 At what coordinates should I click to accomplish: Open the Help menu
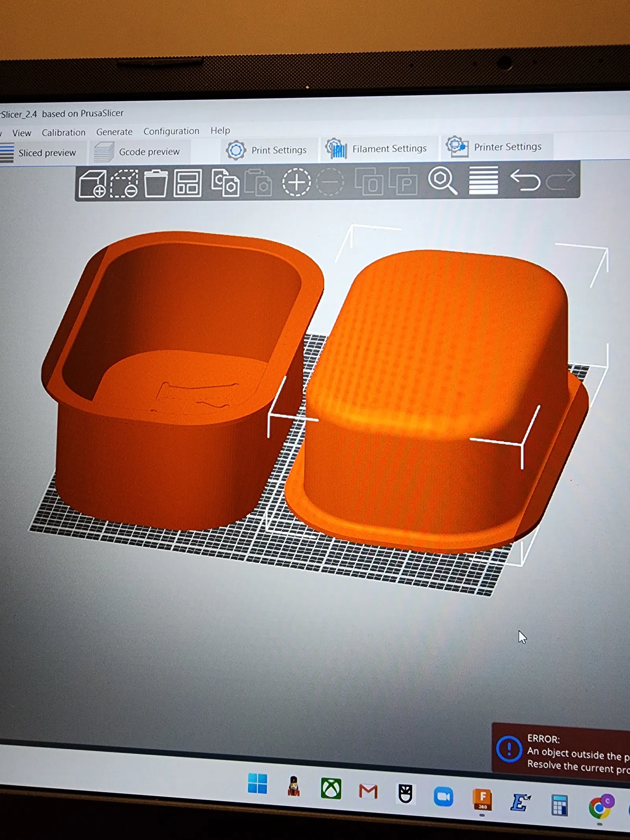click(x=220, y=130)
